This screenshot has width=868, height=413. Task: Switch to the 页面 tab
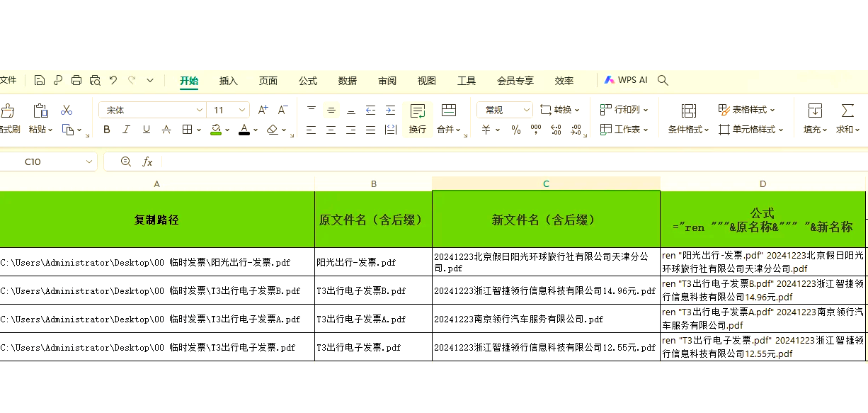(x=268, y=81)
